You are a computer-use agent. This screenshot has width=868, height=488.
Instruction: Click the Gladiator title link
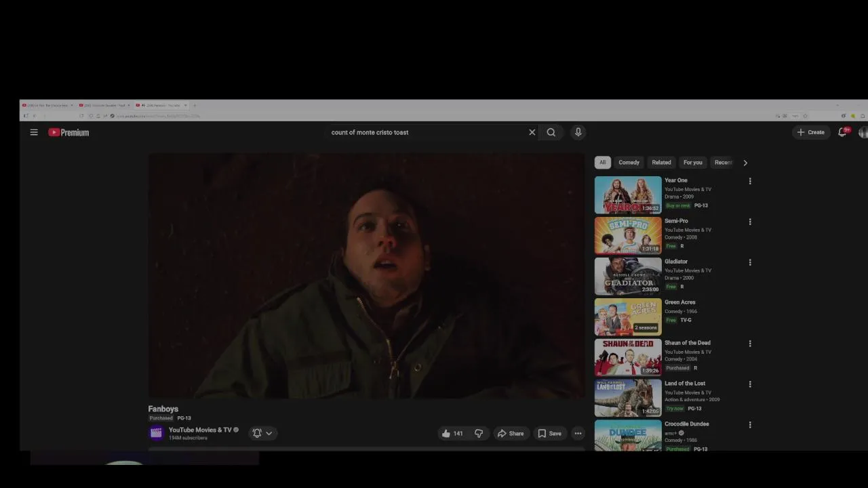[676, 262]
